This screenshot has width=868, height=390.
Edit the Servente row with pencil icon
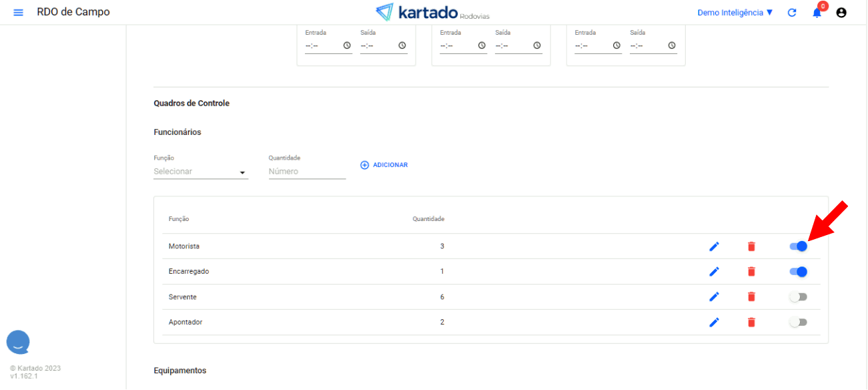(x=714, y=297)
